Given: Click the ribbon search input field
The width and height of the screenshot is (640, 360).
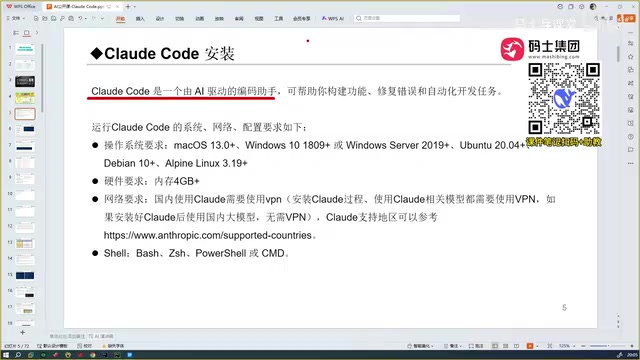Looking at the screenshot, I should [x=407, y=18].
